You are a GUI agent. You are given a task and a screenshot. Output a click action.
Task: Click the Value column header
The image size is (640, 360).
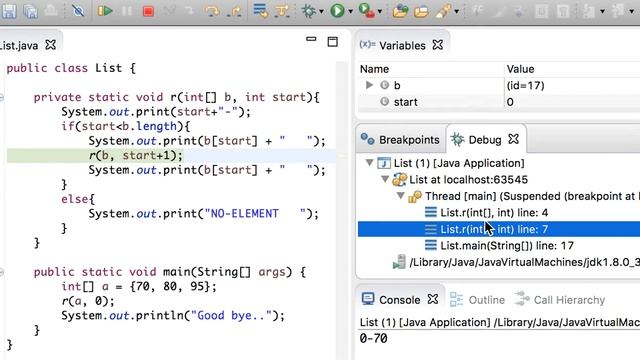(x=520, y=69)
